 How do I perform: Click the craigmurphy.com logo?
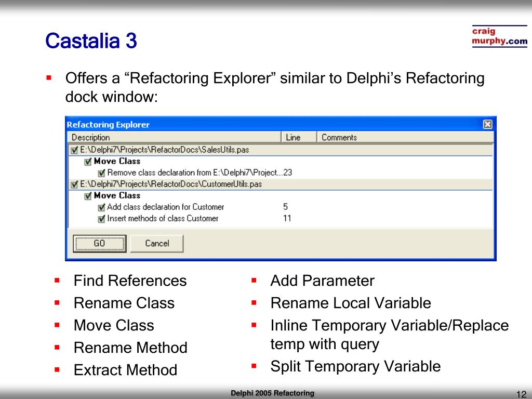pyautogui.click(x=499, y=36)
